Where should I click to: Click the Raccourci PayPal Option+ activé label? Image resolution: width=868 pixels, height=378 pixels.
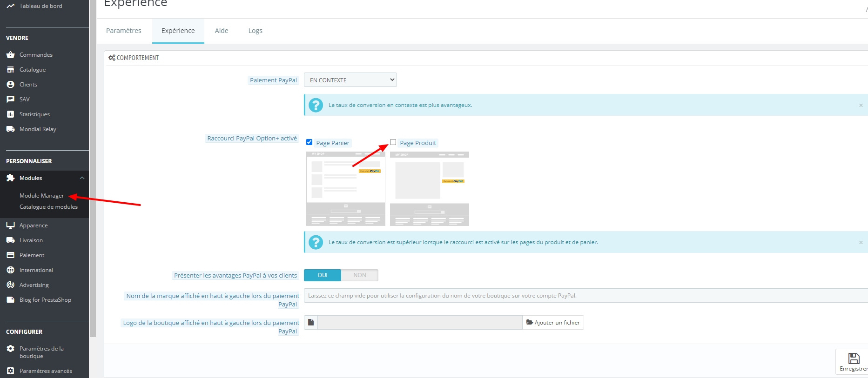pyautogui.click(x=252, y=139)
